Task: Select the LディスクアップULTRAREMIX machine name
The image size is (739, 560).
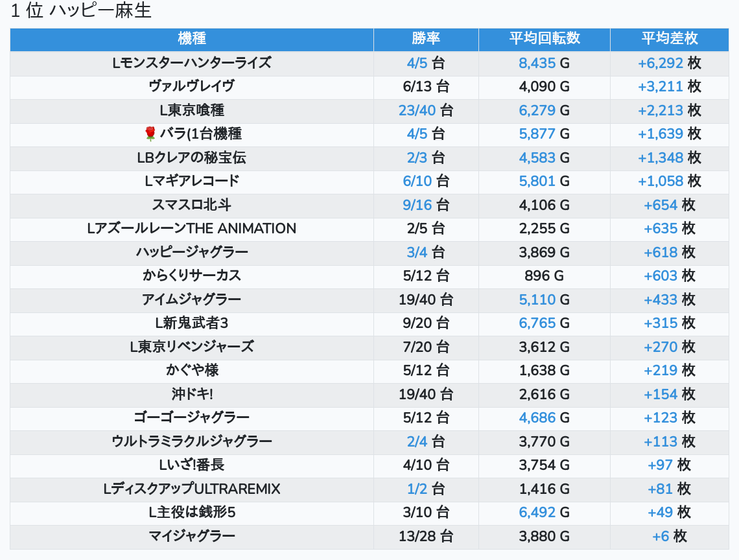Action: (191, 489)
